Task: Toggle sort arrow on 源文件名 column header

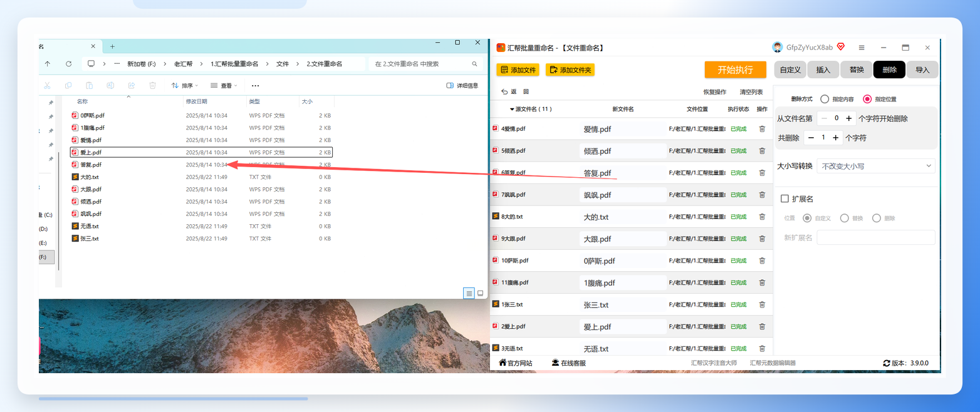Action: (x=513, y=109)
